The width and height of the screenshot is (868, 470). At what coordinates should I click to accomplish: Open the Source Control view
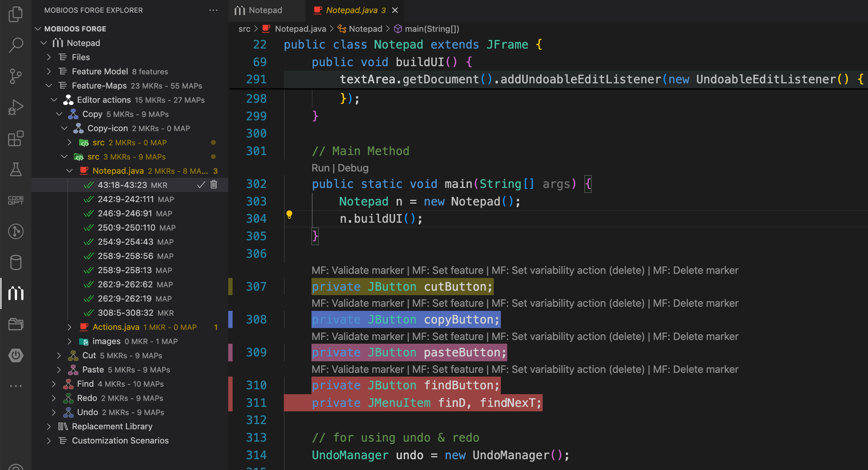coord(16,76)
